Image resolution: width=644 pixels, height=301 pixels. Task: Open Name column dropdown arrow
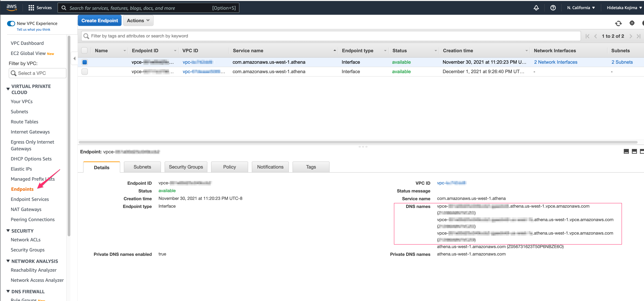[125, 51]
